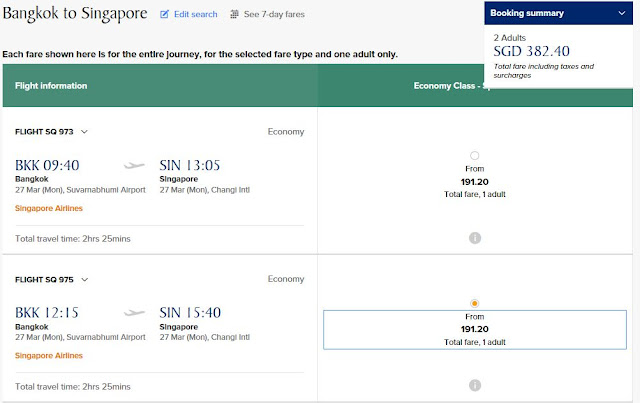Open the fare info icon for SQ 973

pyautogui.click(x=475, y=237)
